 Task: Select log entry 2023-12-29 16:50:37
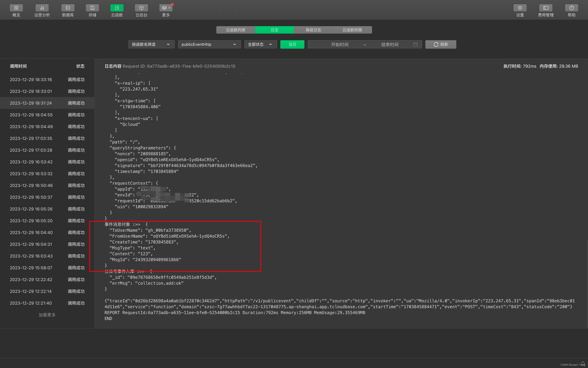click(x=47, y=197)
